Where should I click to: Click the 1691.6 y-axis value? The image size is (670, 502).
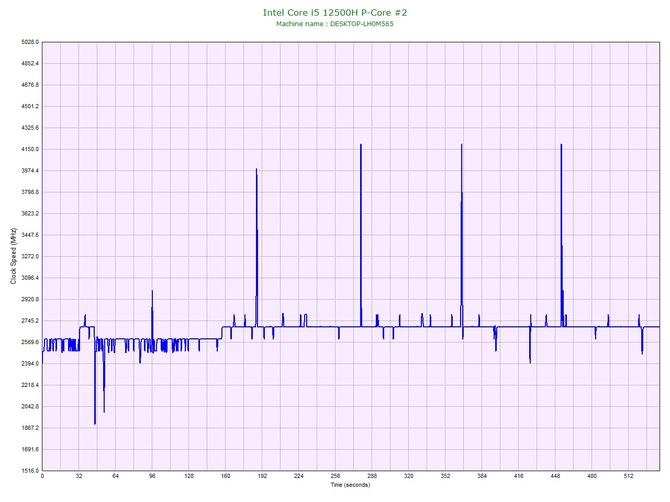(30, 449)
